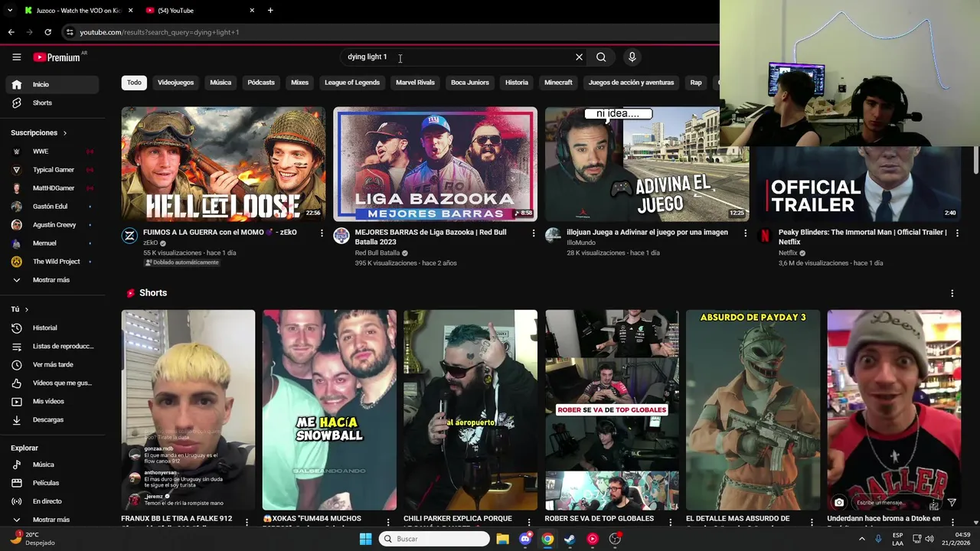Play the Hell Let Loose thumbnail
This screenshot has height=551, width=980.
click(x=223, y=164)
